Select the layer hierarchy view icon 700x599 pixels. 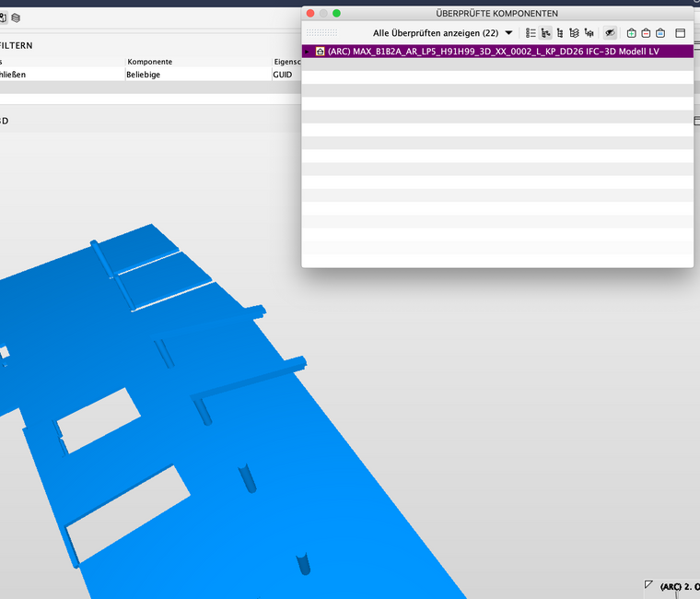[574, 33]
